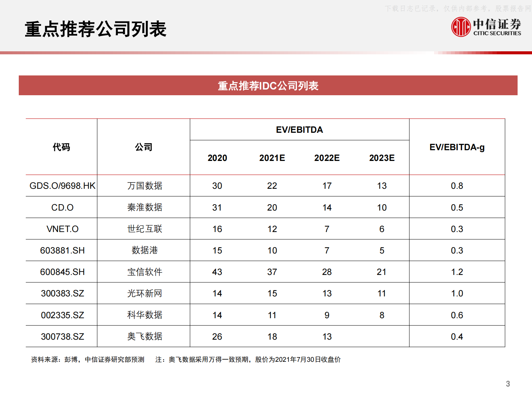Select the 2021E year header
Screen dimensions: 532x399
pyautogui.click(x=272, y=158)
